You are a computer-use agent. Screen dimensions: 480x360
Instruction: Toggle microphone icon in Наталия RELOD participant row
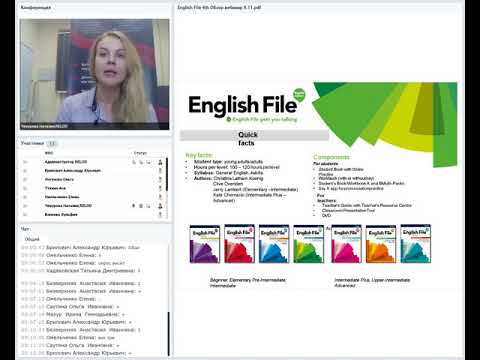tap(134, 206)
